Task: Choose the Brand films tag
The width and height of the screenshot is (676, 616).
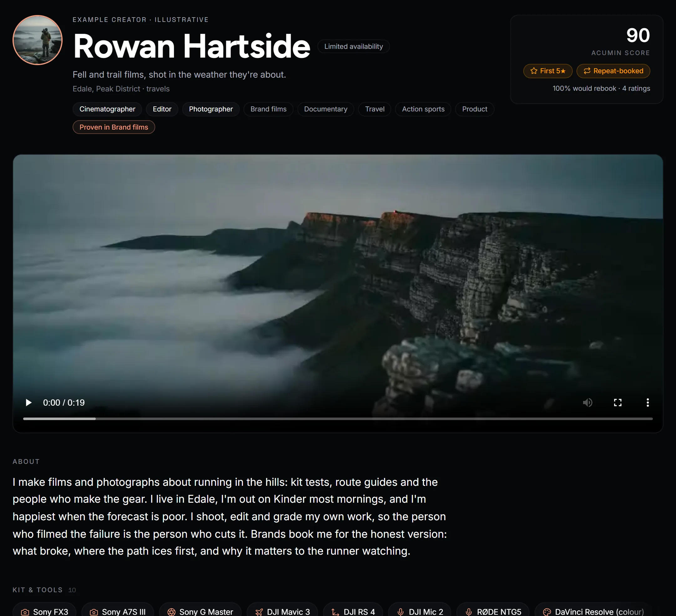Action: (x=268, y=109)
